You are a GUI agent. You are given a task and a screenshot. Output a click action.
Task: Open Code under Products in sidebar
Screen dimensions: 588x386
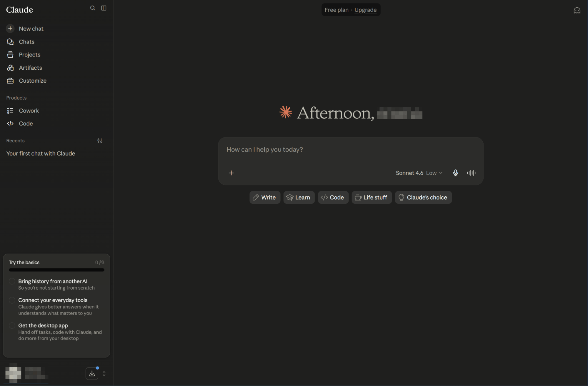pos(26,123)
